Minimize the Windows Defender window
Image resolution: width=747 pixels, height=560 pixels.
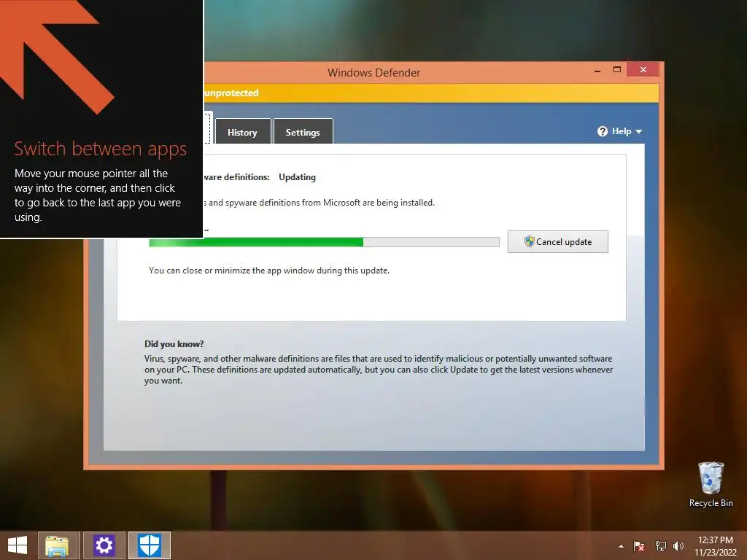[x=597, y=70]
